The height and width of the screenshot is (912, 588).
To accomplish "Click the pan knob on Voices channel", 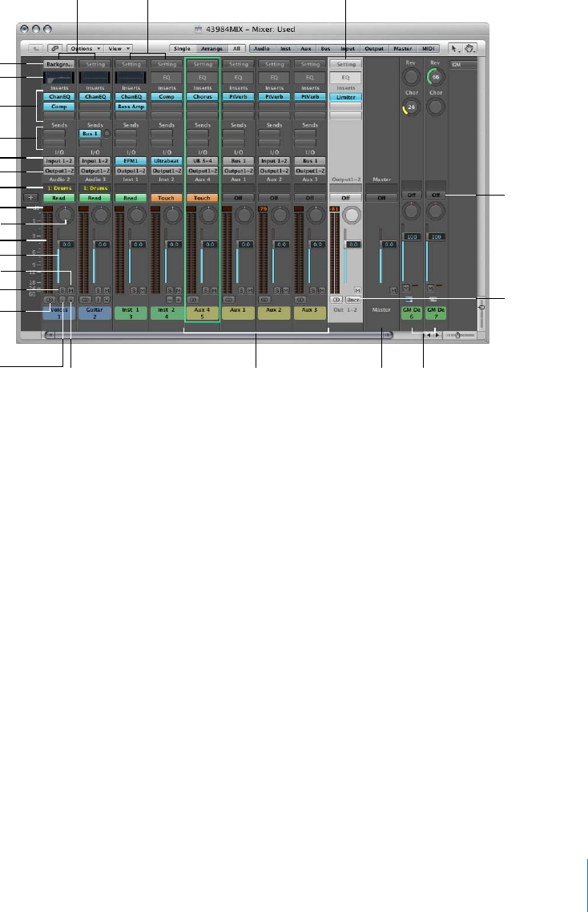I will click(65, 216).
